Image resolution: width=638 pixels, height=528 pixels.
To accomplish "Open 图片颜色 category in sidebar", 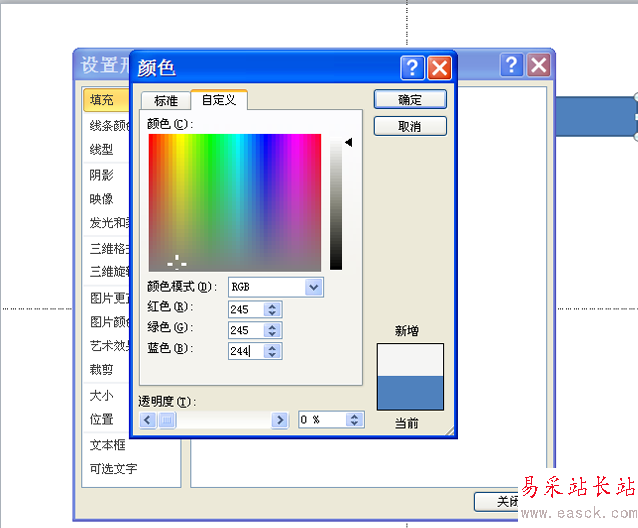I will [107, 322].
